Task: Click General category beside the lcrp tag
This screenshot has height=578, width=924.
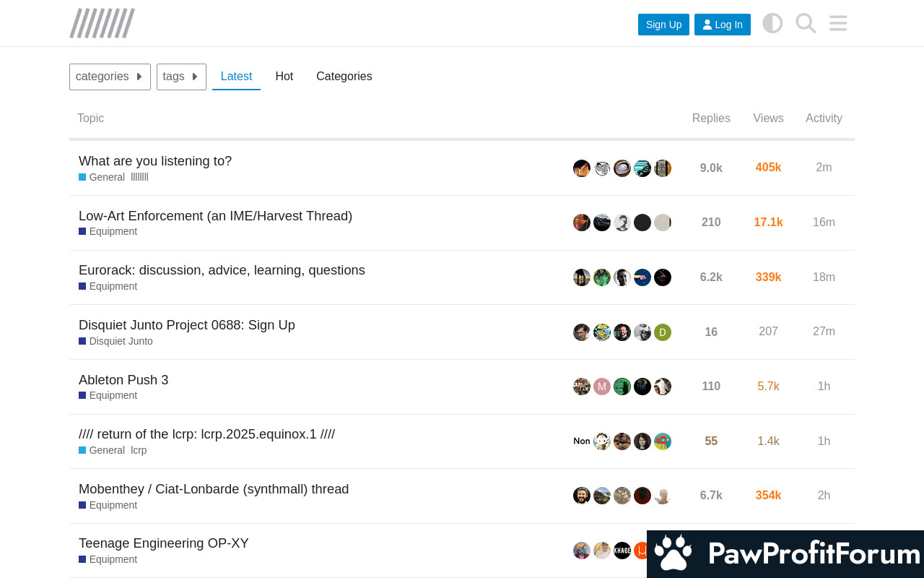Action: pyautogui.click(x=102, y=450)
